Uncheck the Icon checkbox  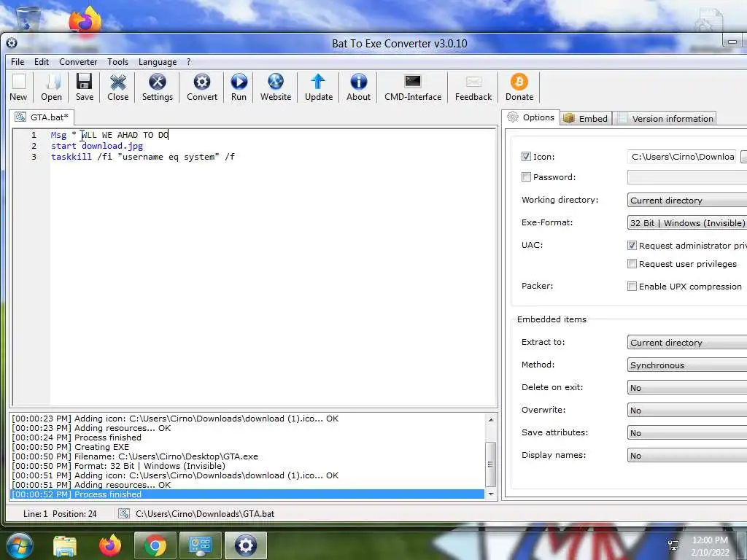[x=526, y=157]
